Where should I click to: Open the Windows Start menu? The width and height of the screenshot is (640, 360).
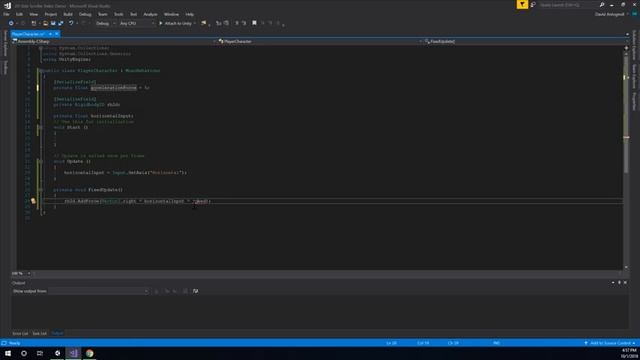(x=8, y=353)
